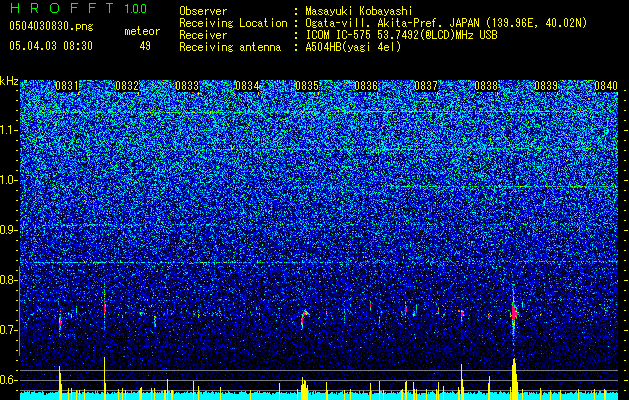Click the 0832 time marker
Viewport: 629px width, 400px height.
click(x=127, y=86)
